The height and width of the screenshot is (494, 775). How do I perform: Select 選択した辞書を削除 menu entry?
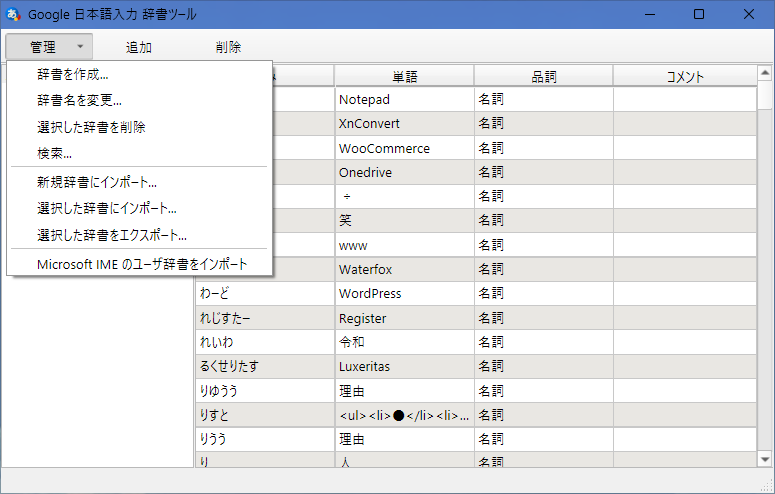click(139, 127)
